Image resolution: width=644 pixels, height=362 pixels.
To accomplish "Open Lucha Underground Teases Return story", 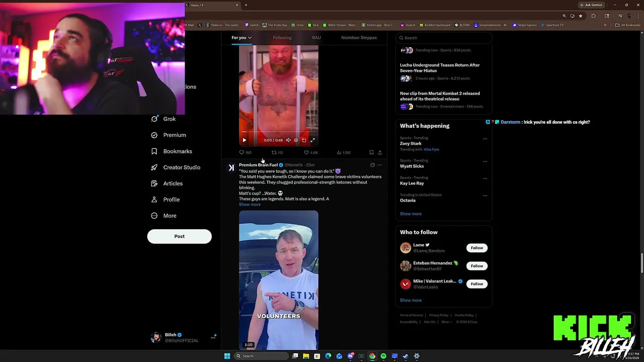I will click(440, 68).
